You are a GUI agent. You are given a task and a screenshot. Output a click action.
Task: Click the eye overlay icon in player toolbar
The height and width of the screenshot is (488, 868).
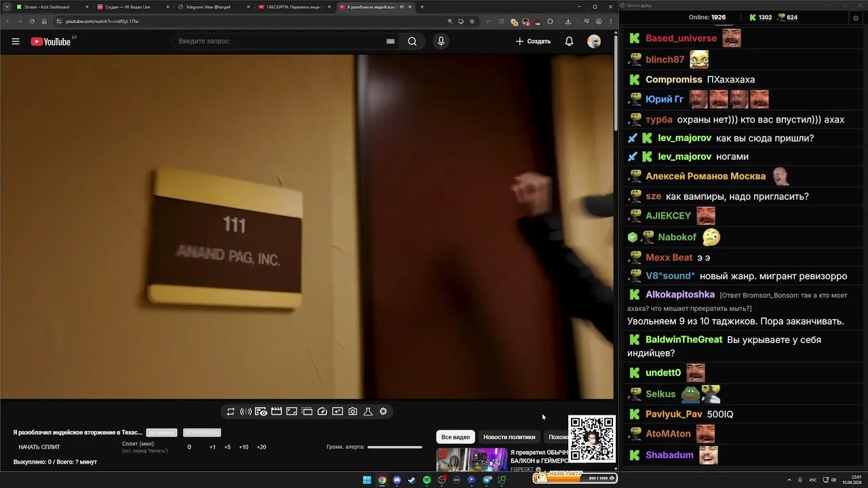(261, 411)
